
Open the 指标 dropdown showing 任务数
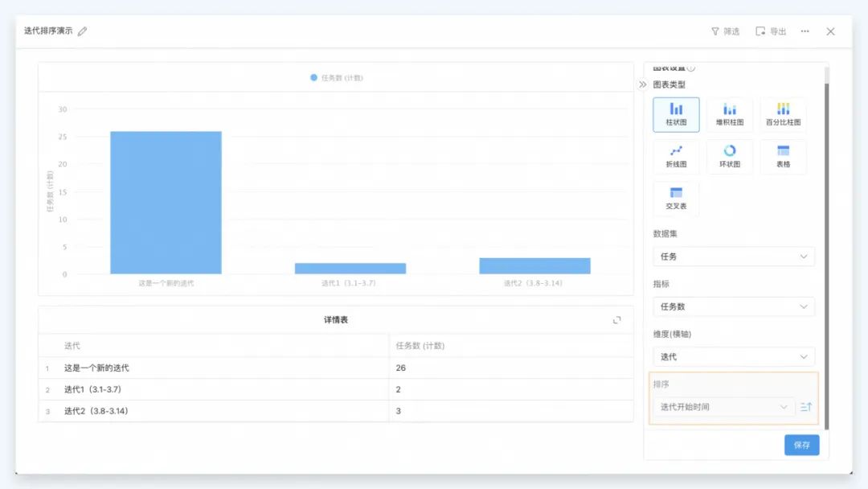click(733, 306)
